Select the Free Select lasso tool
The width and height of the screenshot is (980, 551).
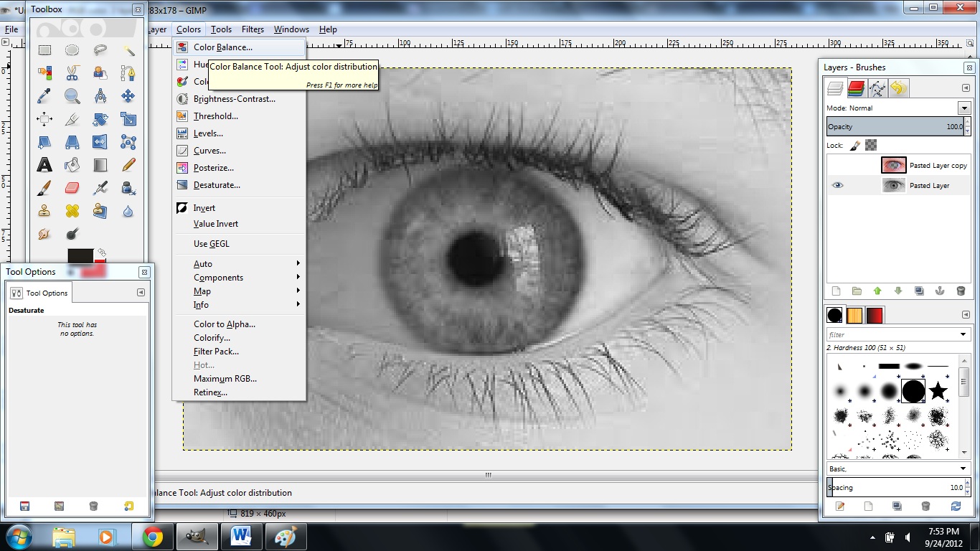pos(100,50)
